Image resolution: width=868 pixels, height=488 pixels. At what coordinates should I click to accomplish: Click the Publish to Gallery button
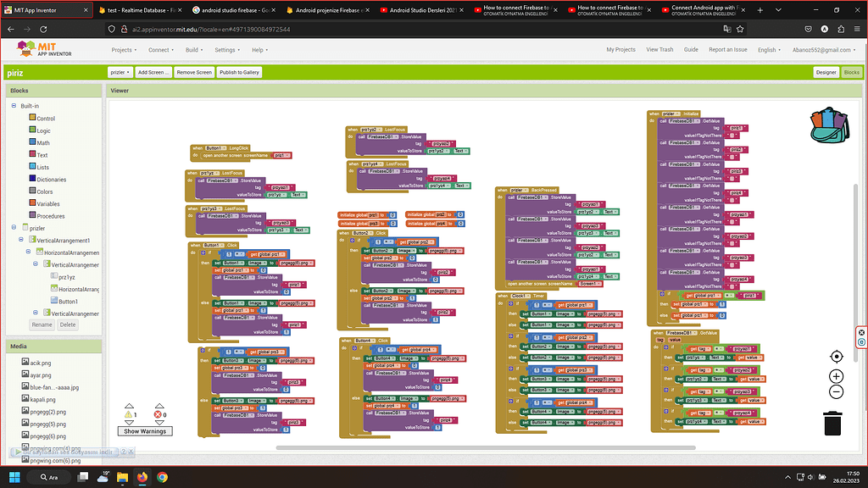coord(239,73)
